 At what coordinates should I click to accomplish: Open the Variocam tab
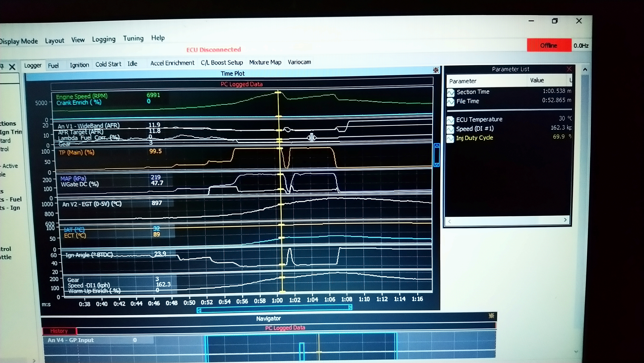[x=299, y=62]
